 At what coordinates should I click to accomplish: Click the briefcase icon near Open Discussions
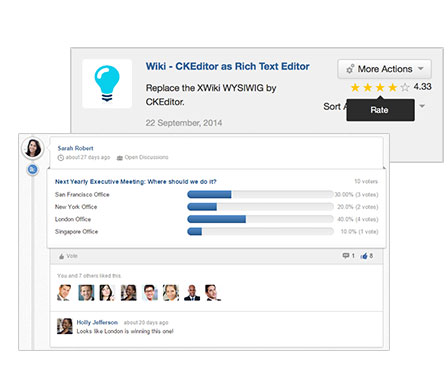coord(120,158)
